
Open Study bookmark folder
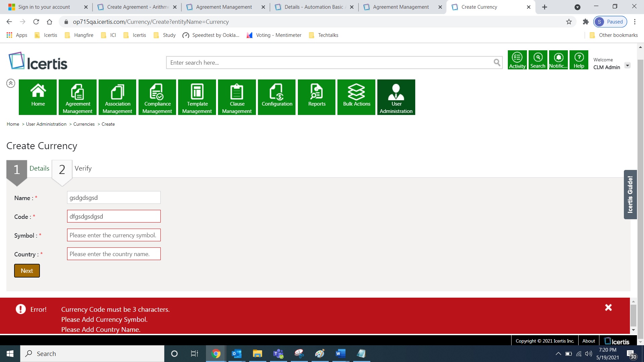point(165,35)
